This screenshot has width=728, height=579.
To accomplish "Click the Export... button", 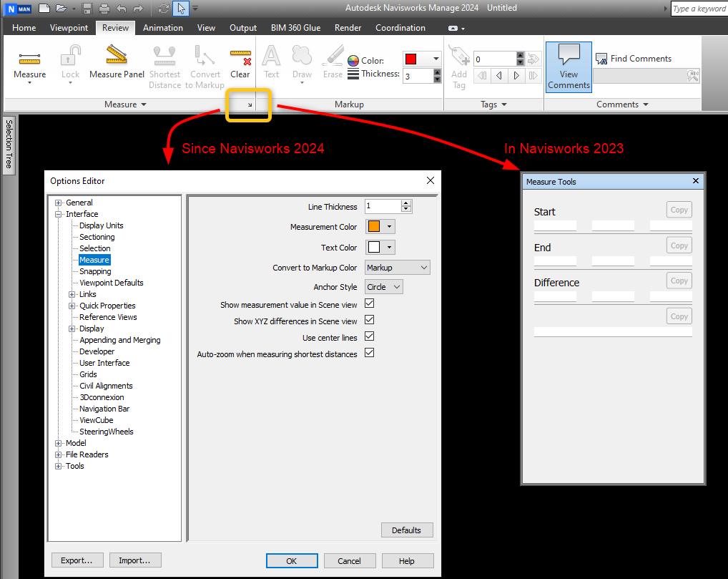I will click(x=77, y=560).
